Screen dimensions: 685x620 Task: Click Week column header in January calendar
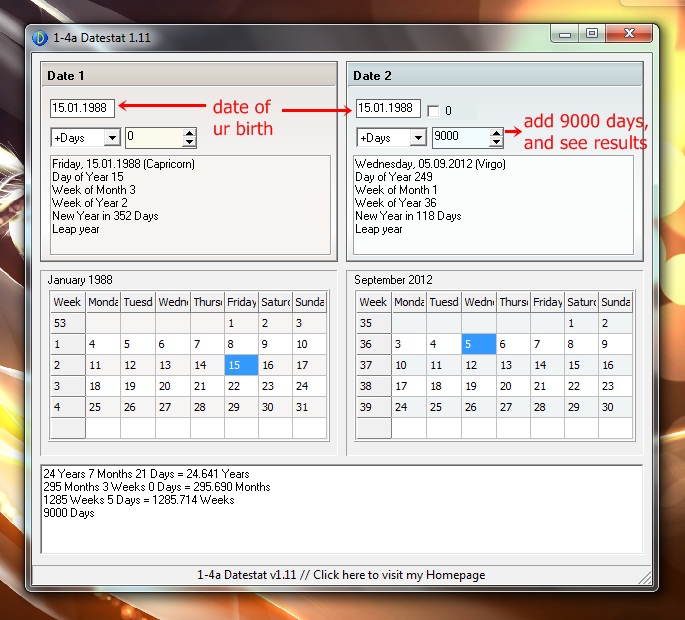(68, 302)
